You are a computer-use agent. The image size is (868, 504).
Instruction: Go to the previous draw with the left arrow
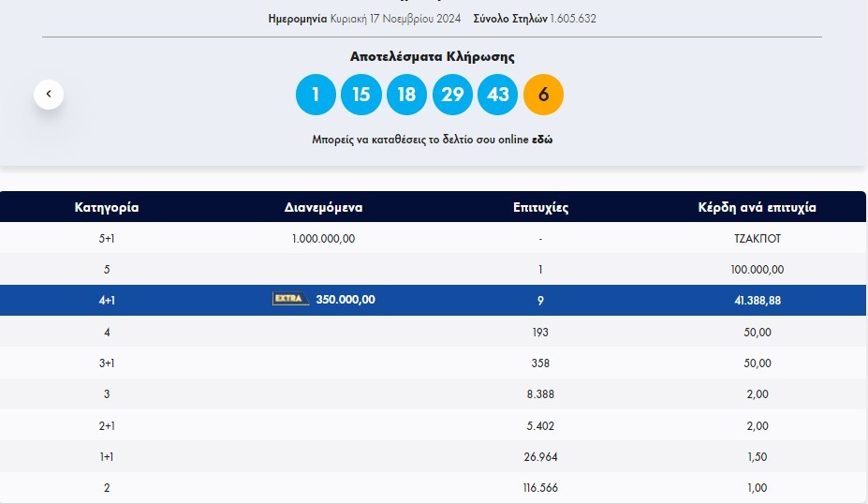[49, 94]
